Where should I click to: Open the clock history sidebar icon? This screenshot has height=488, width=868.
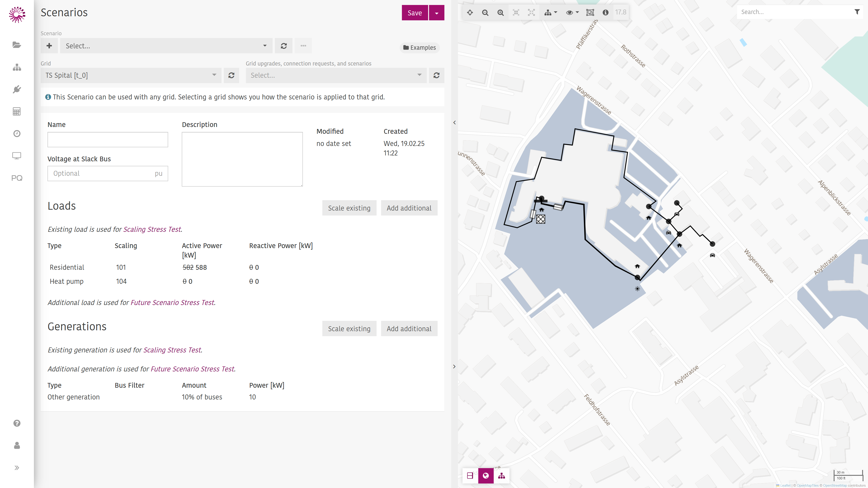click(17, 134)
